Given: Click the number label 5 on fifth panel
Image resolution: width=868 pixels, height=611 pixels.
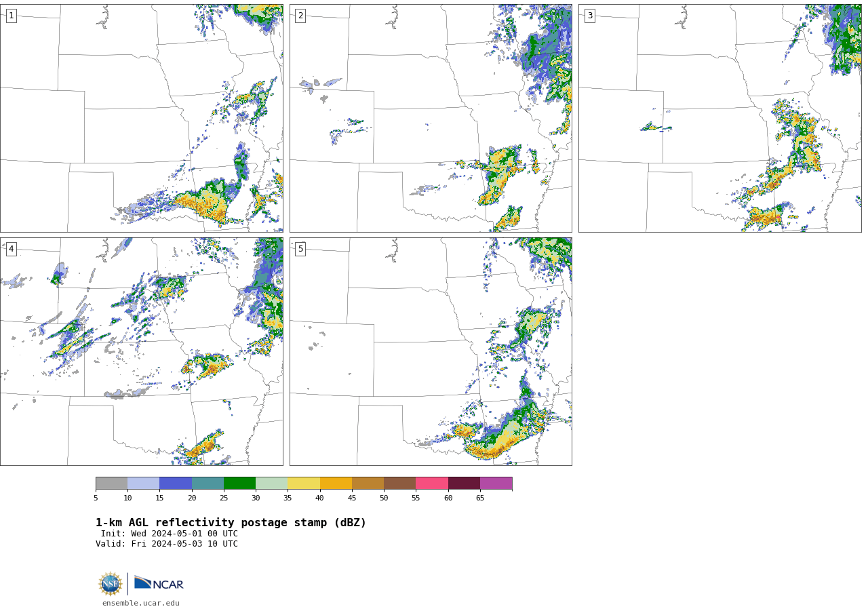Looking at the screenshot, I should pyautogui.click(x=300, y=249).
